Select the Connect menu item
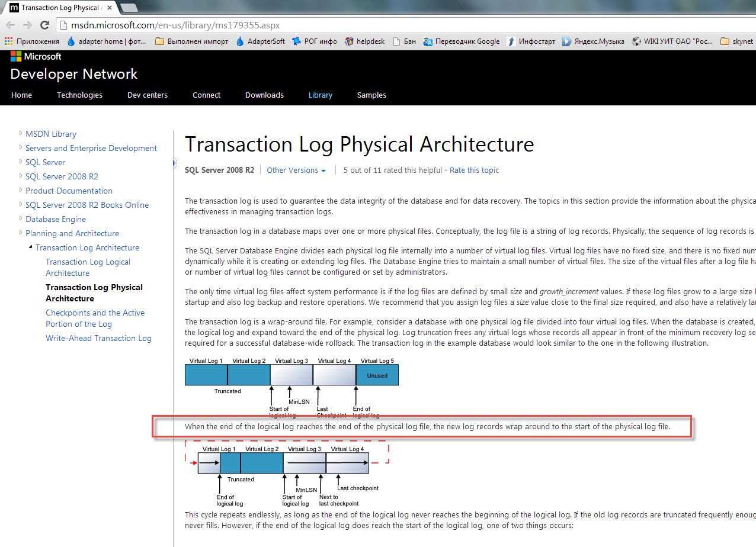Screen dimensions: 756x547 tap(206, 95)
